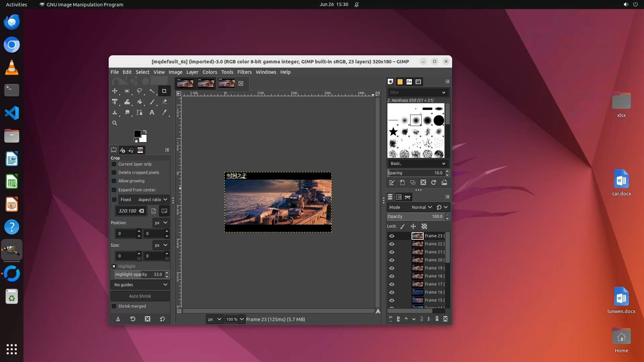Click the black foreground color swatch
644x362 pixels.
pyautogui.click(x=137, y=133)
